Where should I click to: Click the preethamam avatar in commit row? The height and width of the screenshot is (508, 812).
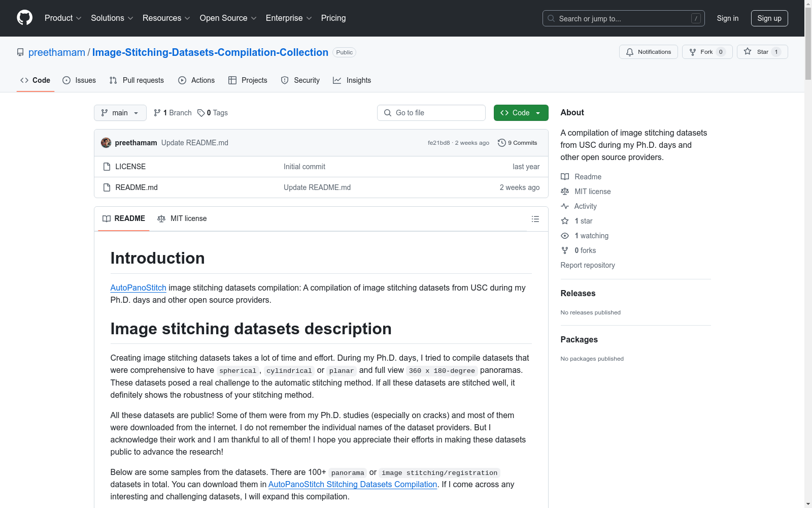[x=106, y=143]
